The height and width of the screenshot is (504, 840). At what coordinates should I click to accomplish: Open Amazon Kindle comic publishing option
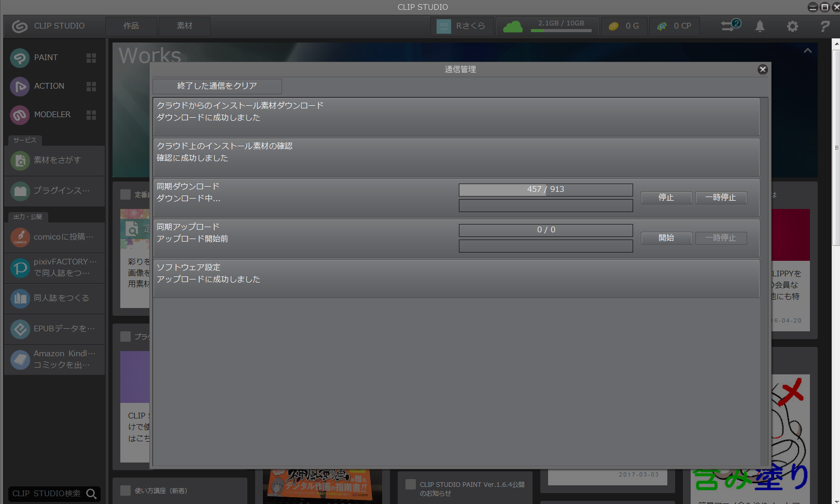point(54,360)
